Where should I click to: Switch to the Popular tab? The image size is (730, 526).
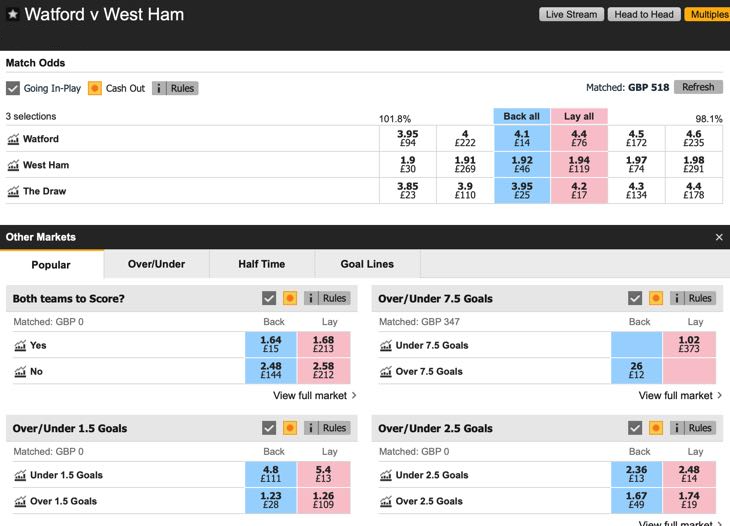click(x=51, y=264)
